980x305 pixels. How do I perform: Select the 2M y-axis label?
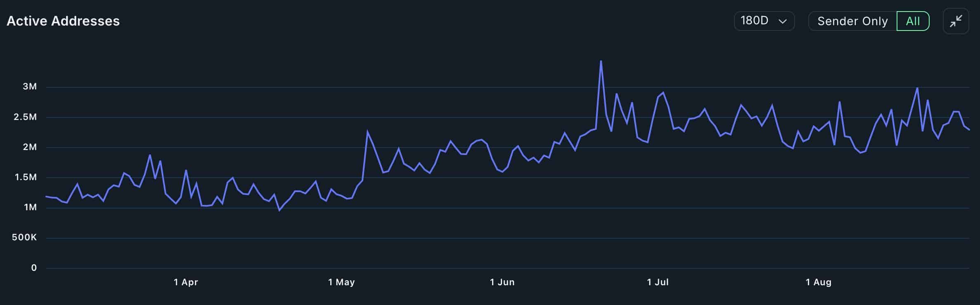(x=30, y=147)
